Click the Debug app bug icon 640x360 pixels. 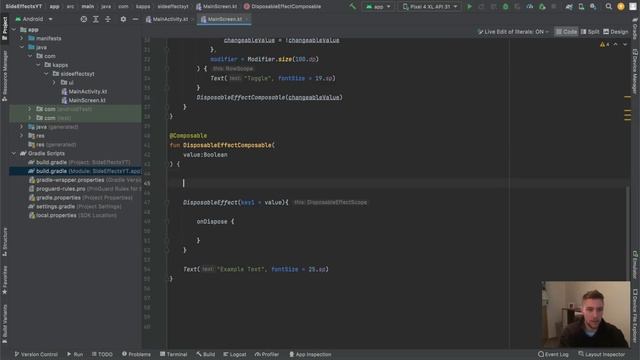(505, 7)
